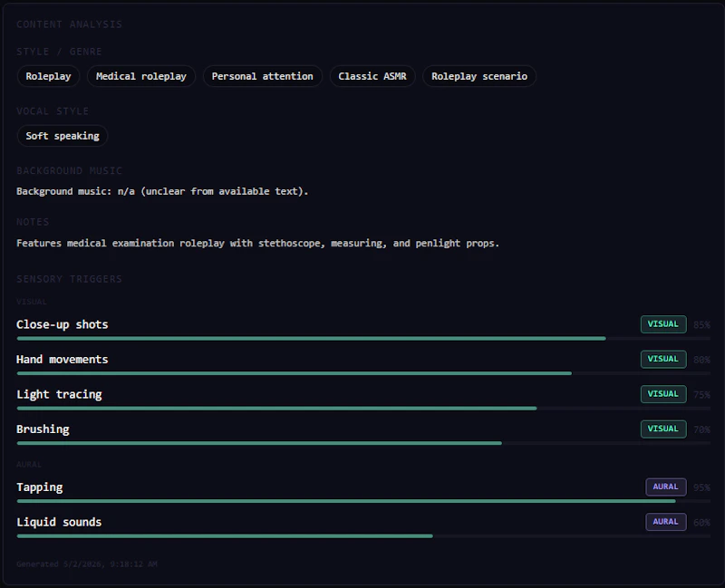
Task: Click the NOTES section label
Action: [33, 222]
